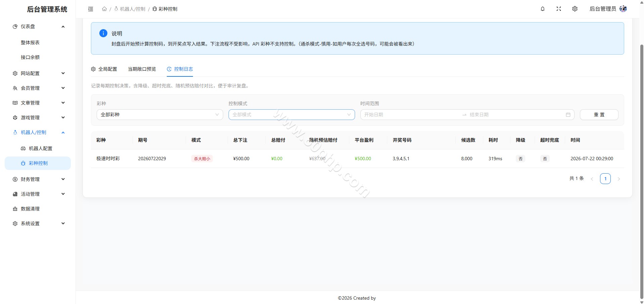Expand the 系统设置 menu chevron
Image resolution: width=644 pixels, height=304 pixels.
[x=63, y=224]
